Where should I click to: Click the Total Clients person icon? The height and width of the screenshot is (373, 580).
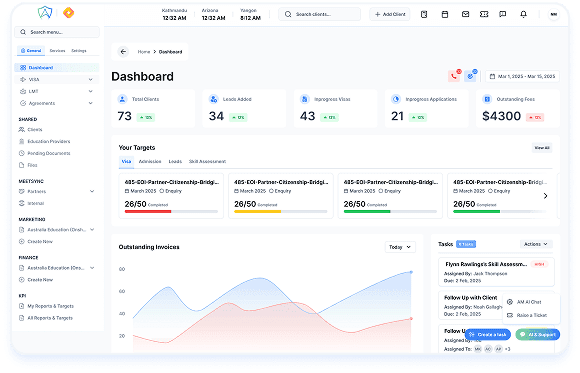(x=122, y=99)
